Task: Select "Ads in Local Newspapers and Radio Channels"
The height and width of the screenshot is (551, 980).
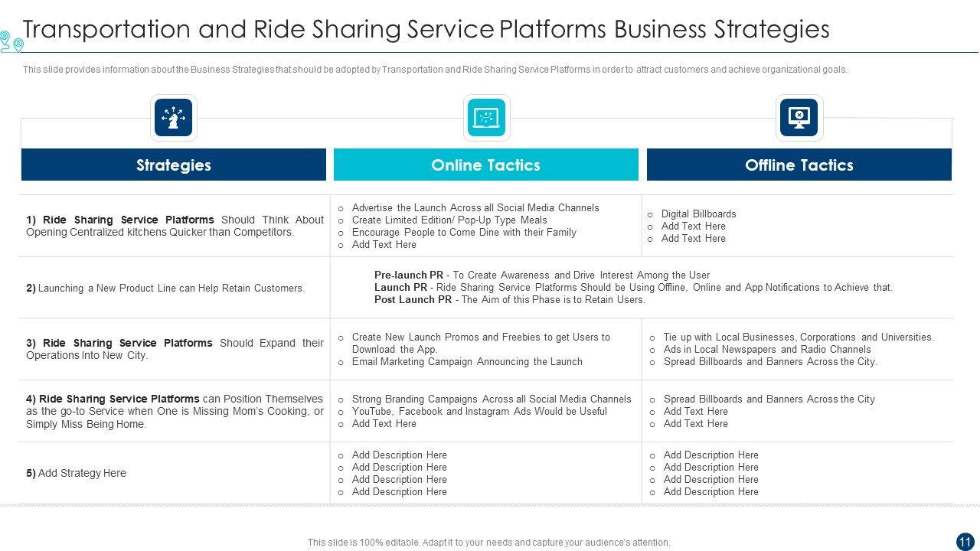Action: [767, 350]
